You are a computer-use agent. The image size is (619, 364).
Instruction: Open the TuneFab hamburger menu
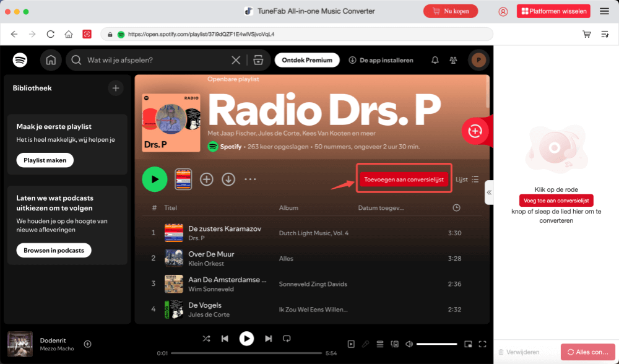click(x=604, y=11)
